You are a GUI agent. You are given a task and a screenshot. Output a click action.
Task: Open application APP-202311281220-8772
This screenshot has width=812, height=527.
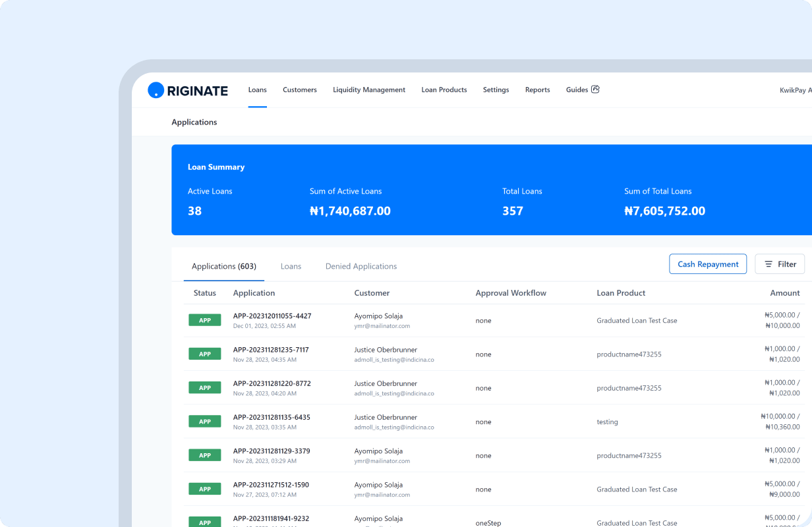pyautogui.click(x=272, y=383)
